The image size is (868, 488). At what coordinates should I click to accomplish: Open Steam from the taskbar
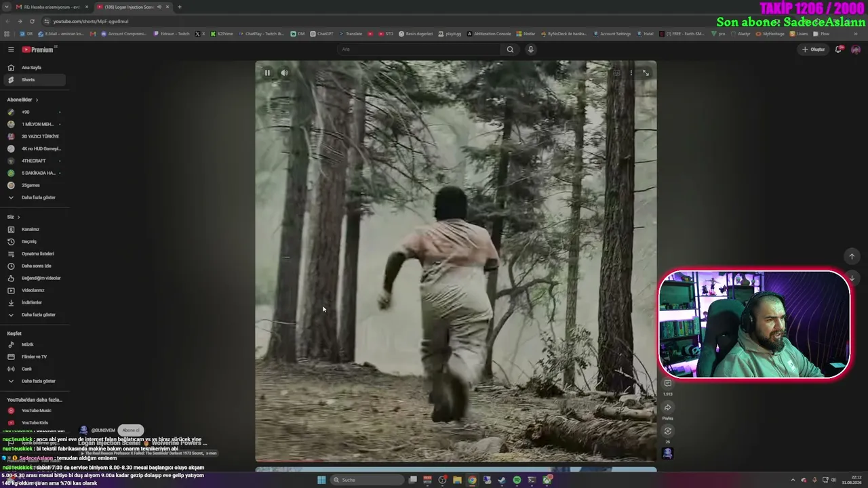pyautogui.click(x=502, y=480)
